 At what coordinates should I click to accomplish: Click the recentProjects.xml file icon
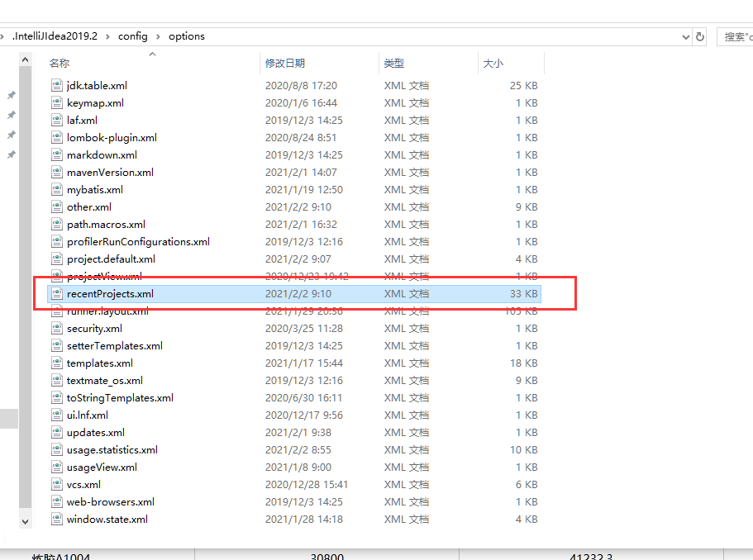(57, 294)
